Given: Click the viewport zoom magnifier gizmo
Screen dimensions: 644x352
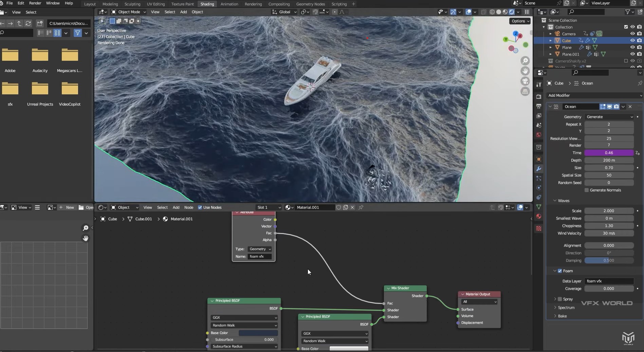Looking at the screenshot, I should 525,61.
